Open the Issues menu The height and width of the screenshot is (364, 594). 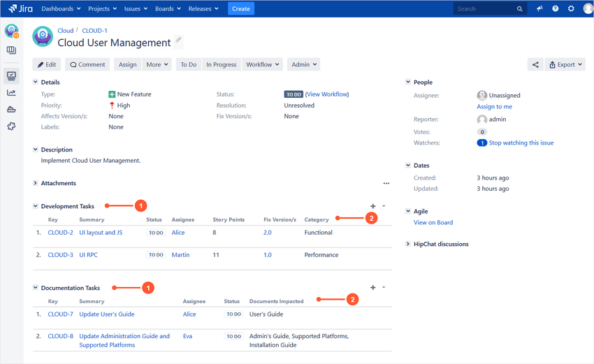[x=136, y=8]
